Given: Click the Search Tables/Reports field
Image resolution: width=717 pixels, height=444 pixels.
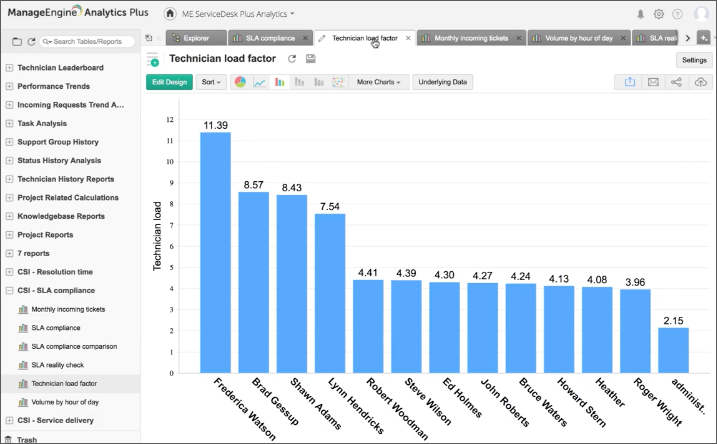Looking at the screenshot, I should pos(88,41).
